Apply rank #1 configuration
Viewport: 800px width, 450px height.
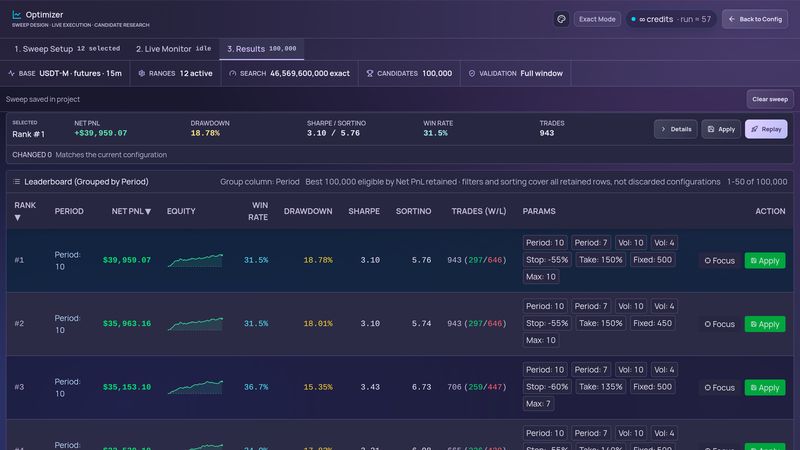click(765, 261)
